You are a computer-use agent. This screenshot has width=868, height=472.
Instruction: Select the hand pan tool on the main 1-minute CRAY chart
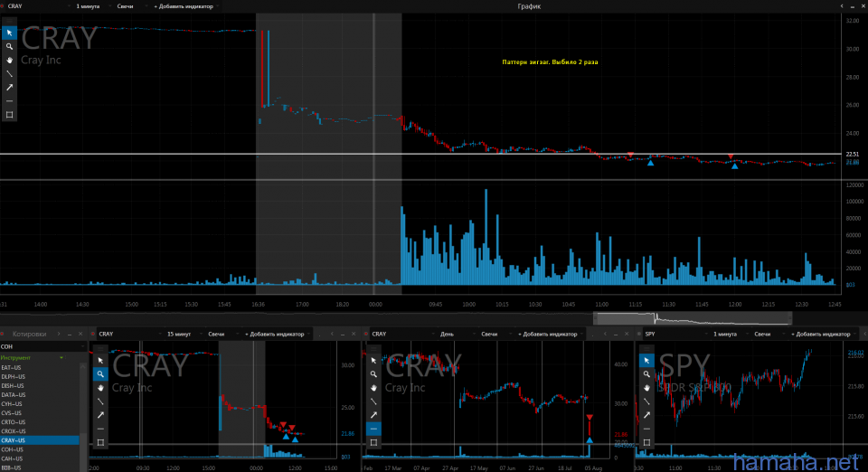click(x=9, y=60)
